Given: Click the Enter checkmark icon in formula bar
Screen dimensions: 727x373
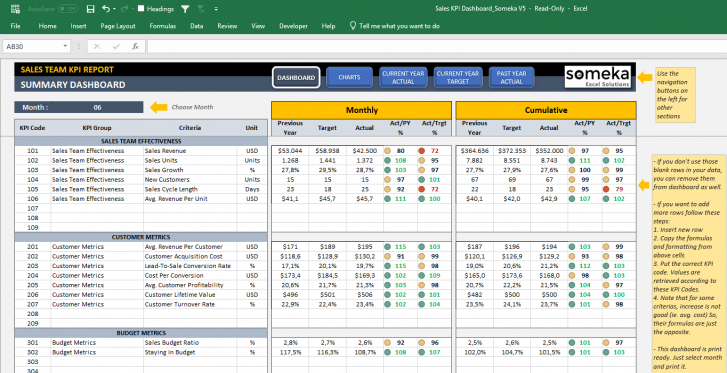Looking at the screenshot, I should point(116,46).
